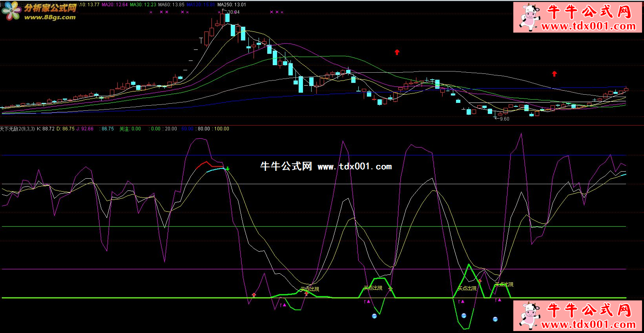The width and height of the screenshot is (644, 333).
Task: Open the www.88gs.com link
Action: pos(50,17)
